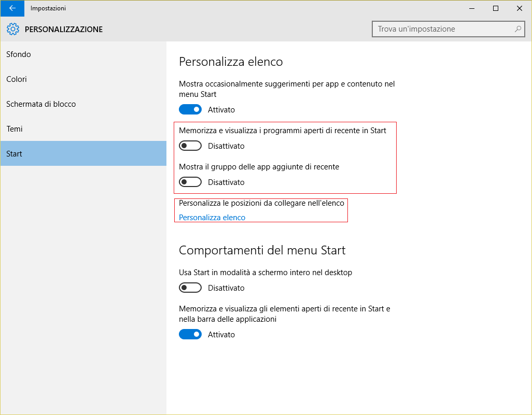Viewport: 532px width, 415px height.
Task: Click the back arrow button
Action: [x=12, y=8]
